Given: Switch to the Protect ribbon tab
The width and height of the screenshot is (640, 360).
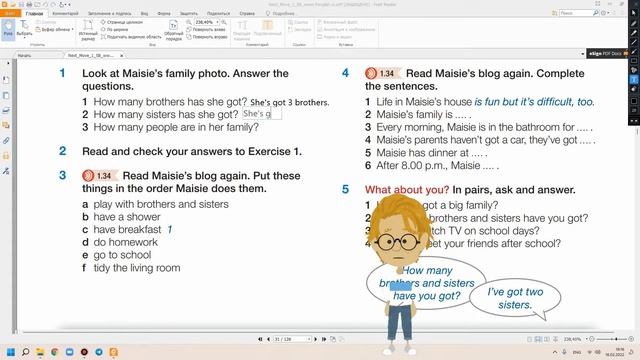Looking at the screenshot, I should tap(189, 13).
